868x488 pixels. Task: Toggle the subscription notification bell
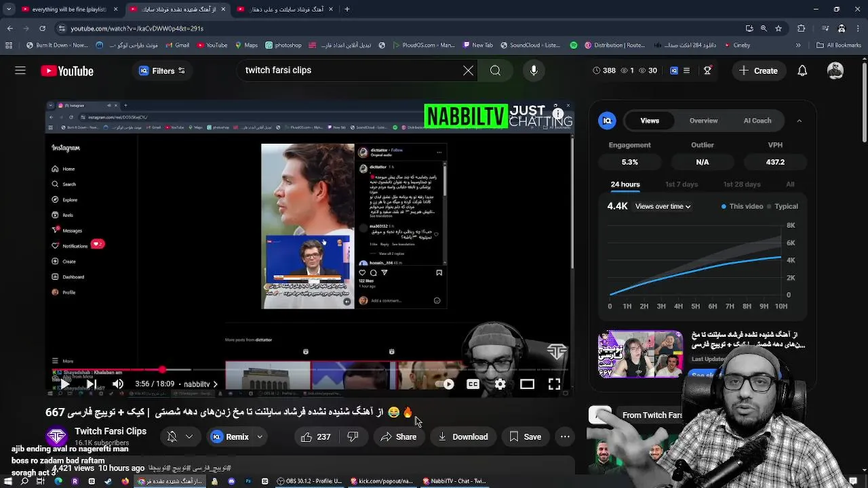[x=172, y=437]
